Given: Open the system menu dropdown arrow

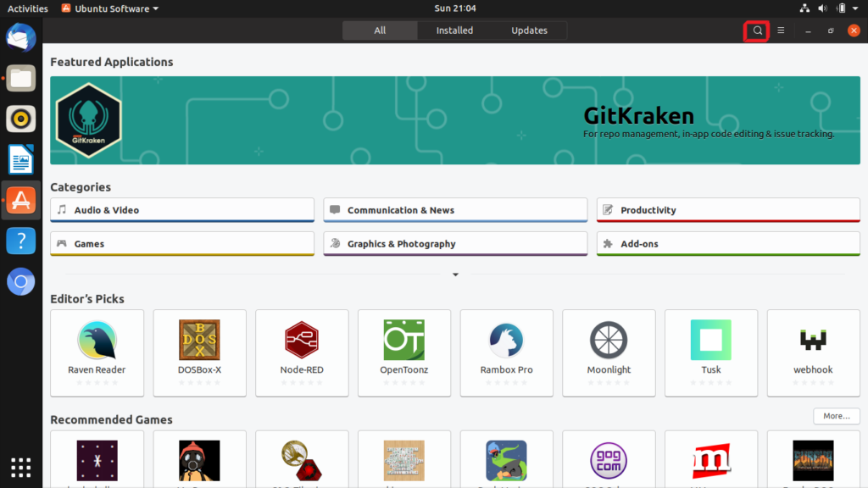Looking at the screenshot, I should (855, 8).
